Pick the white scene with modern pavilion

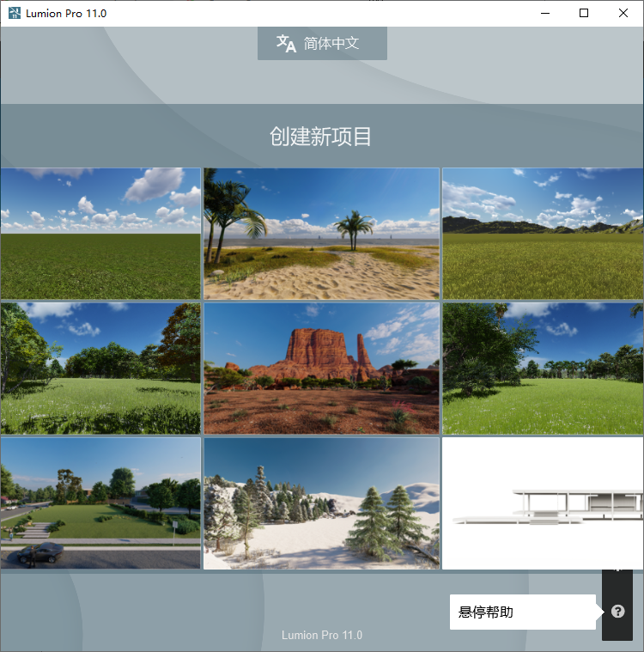[x=543, y=503]
